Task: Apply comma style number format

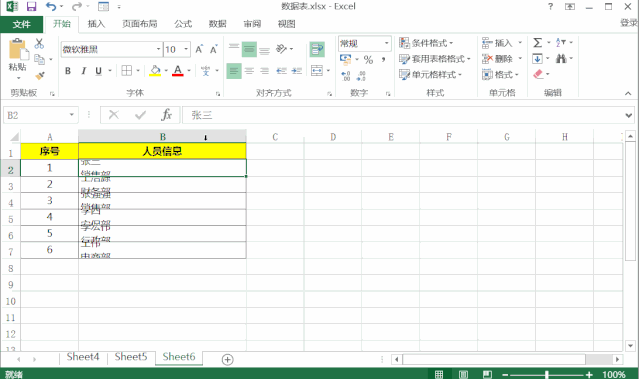Action: [x=383, y=60]
